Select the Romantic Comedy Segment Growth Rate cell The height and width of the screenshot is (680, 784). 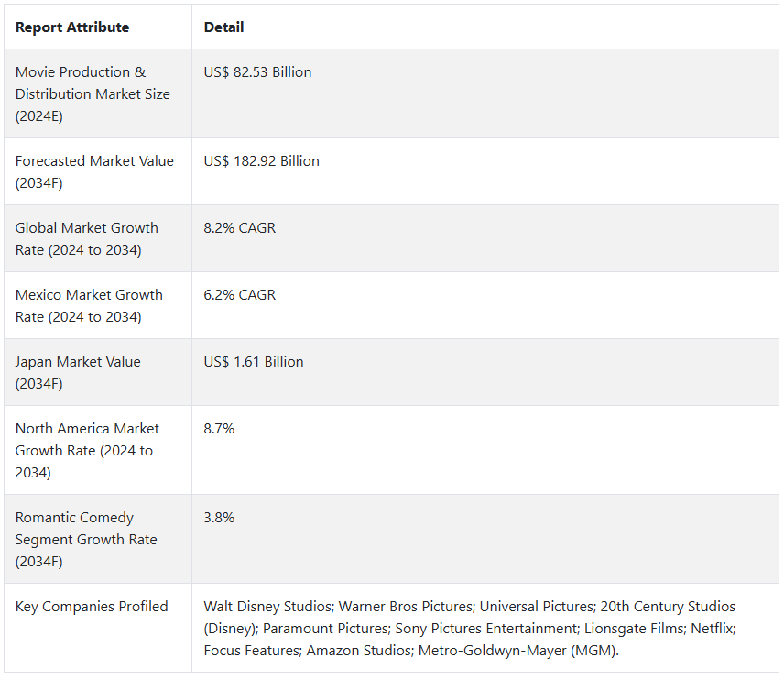pyautogui.click(x=86, y=540)
